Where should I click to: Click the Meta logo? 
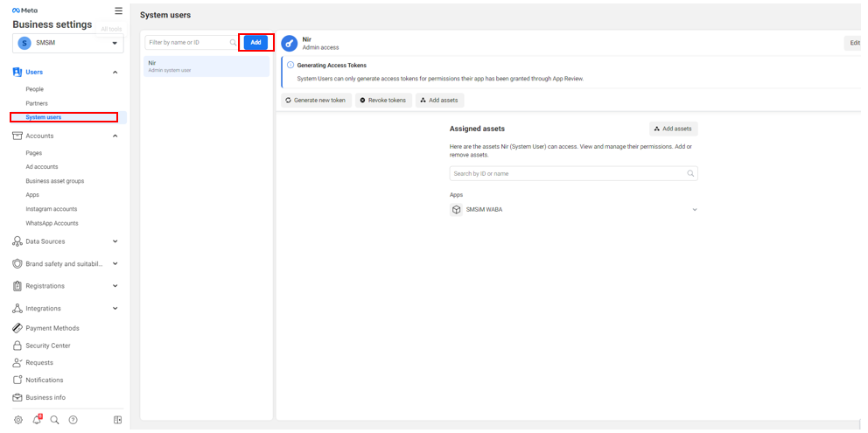(24, 10)
